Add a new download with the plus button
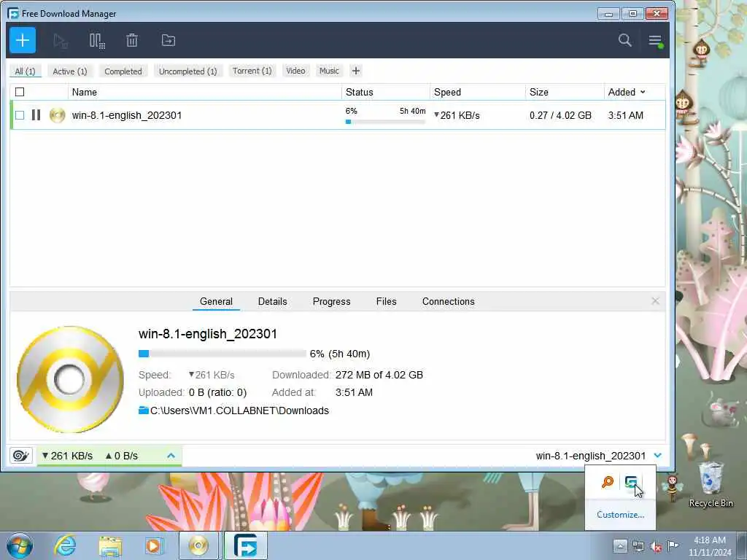 (x=23, y=41)
